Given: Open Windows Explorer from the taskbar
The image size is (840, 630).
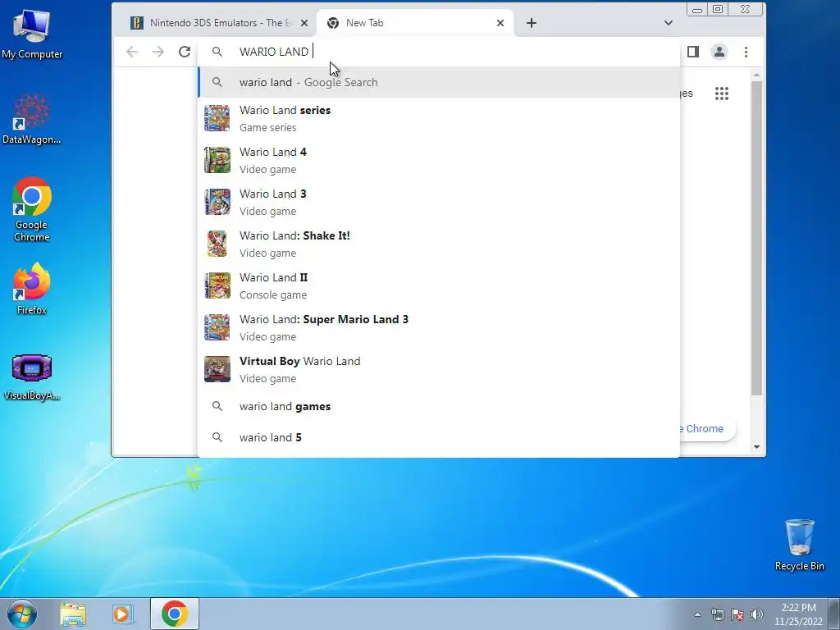Looking at the screenshot, I should click(x=73, y=614).
